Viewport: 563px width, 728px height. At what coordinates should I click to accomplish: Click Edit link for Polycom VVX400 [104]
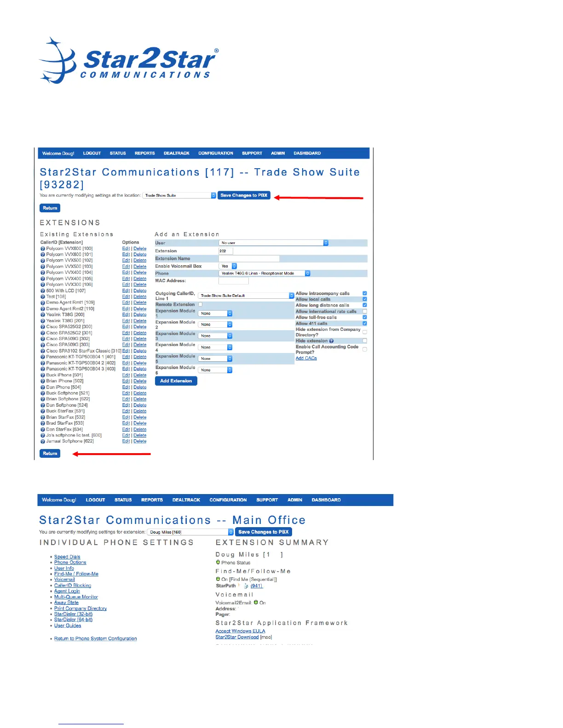[x=126, y=273]
